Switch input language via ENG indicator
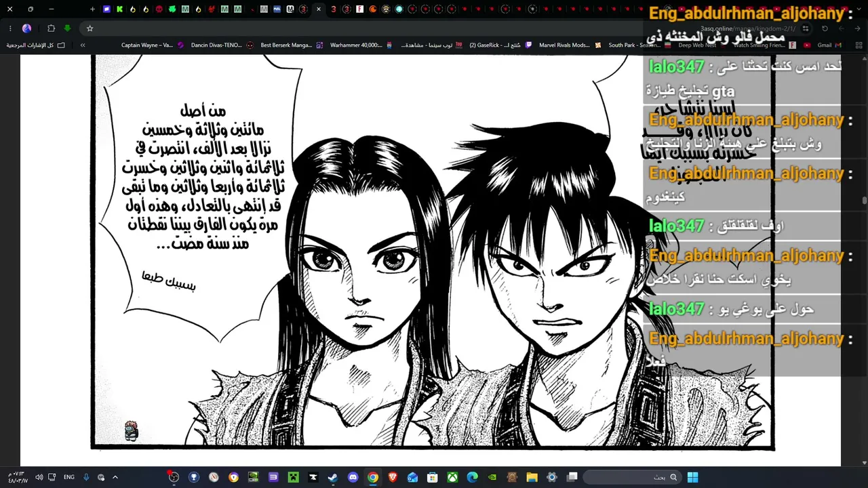The image size is (868, 488). click(69, 477)
